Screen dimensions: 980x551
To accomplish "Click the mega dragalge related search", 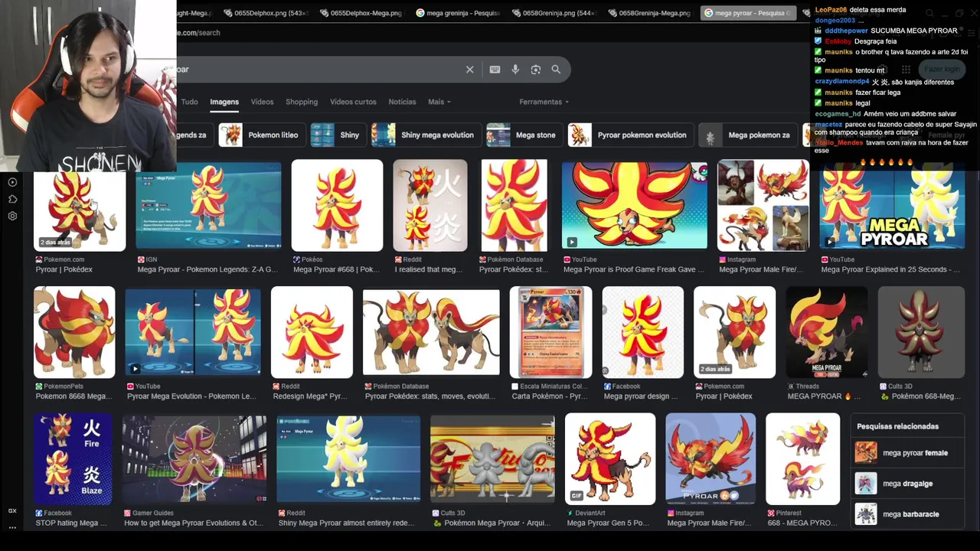I will click(x=908, y=484).
